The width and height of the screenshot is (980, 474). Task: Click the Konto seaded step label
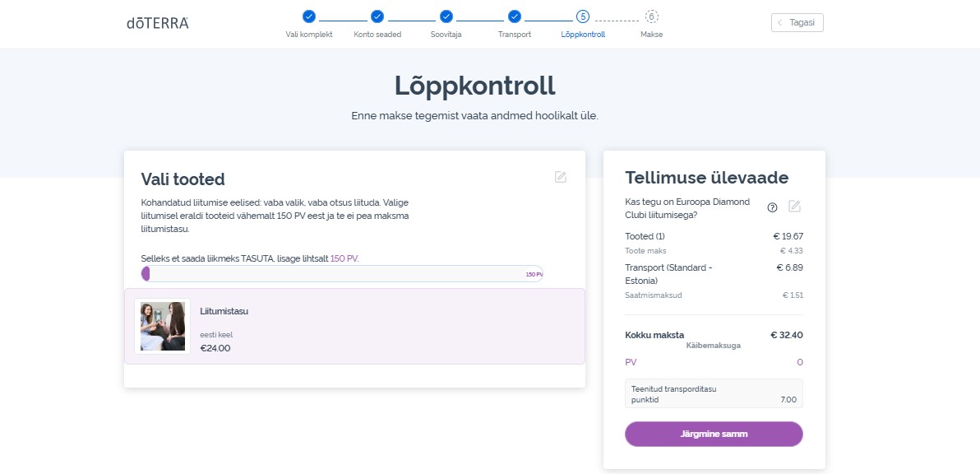377,35
